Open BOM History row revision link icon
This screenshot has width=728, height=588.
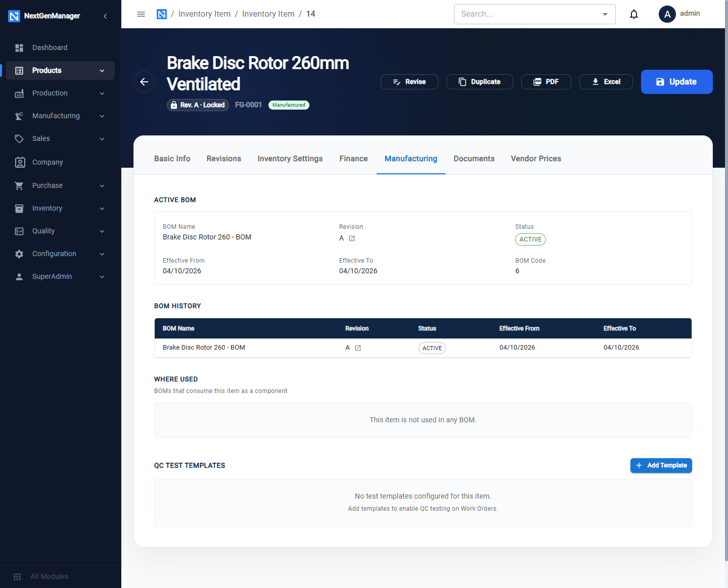[x=358, y=348]
